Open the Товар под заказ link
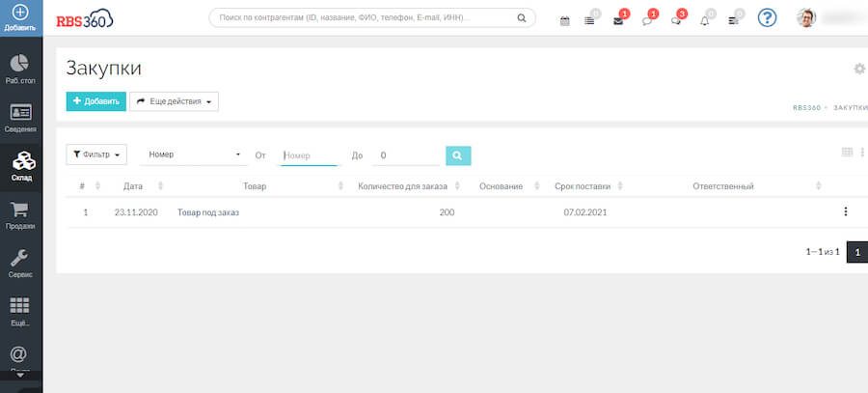Image resolution: width=868 pixels, height=393 pixels. click(x=207, y=212)
